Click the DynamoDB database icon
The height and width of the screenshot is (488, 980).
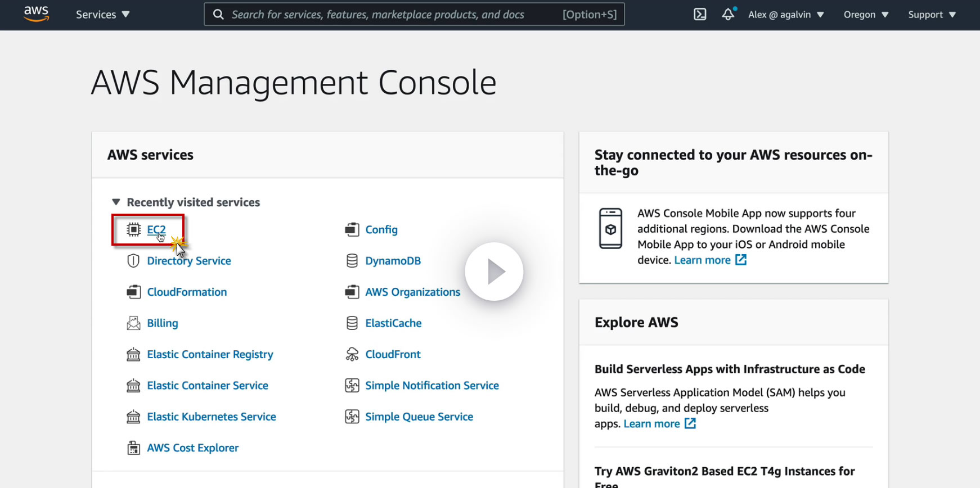click(352, 261)
